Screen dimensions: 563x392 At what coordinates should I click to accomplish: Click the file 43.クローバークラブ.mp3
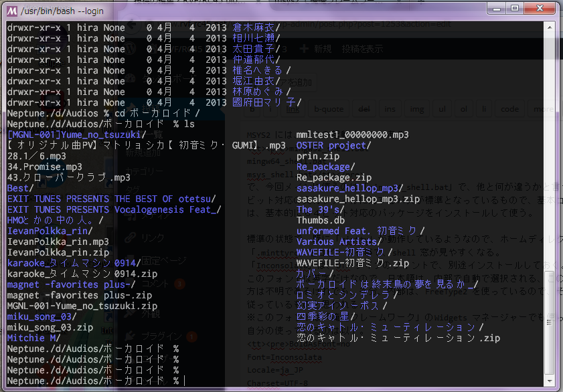[x=68, y=177]
